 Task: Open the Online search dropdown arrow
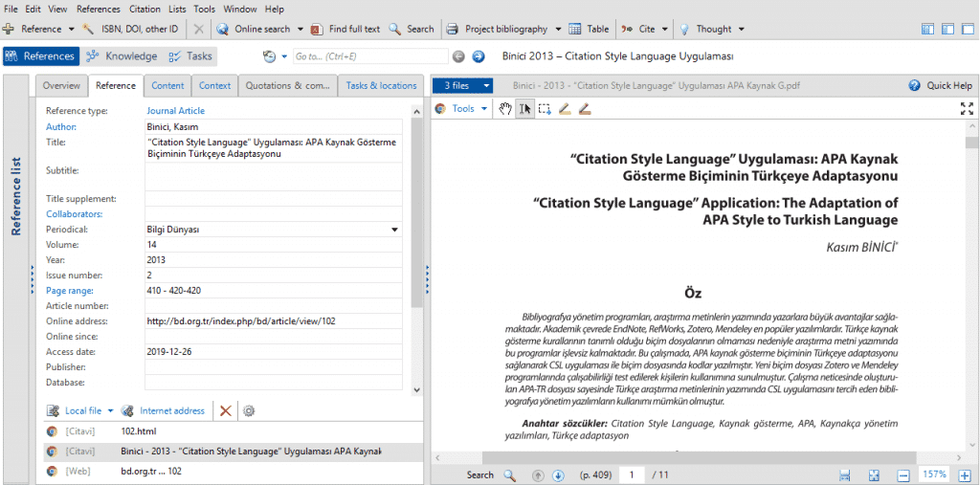(301, 30)
